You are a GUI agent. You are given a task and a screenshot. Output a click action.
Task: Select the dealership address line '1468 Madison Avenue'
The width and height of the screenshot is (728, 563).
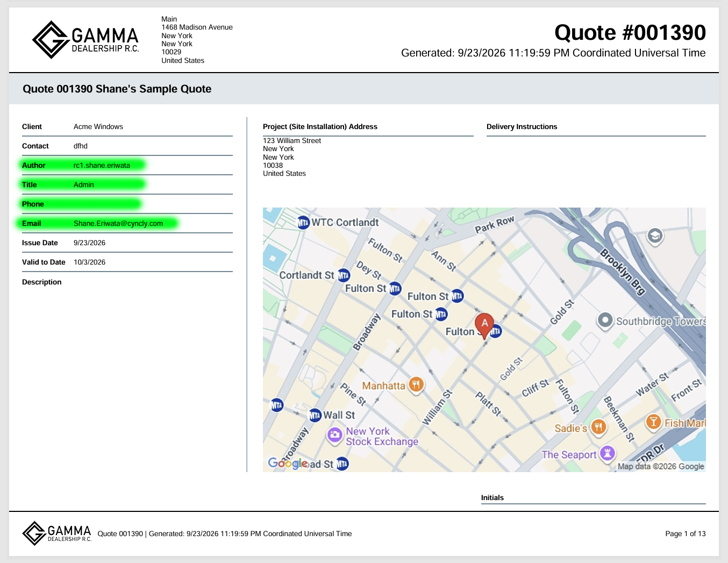coord(197,27)
